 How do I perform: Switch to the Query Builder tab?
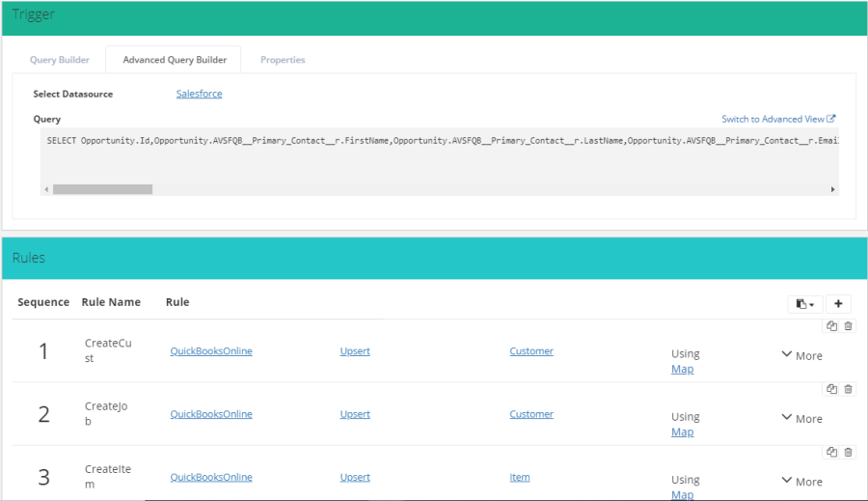click(x=60, y=60)
